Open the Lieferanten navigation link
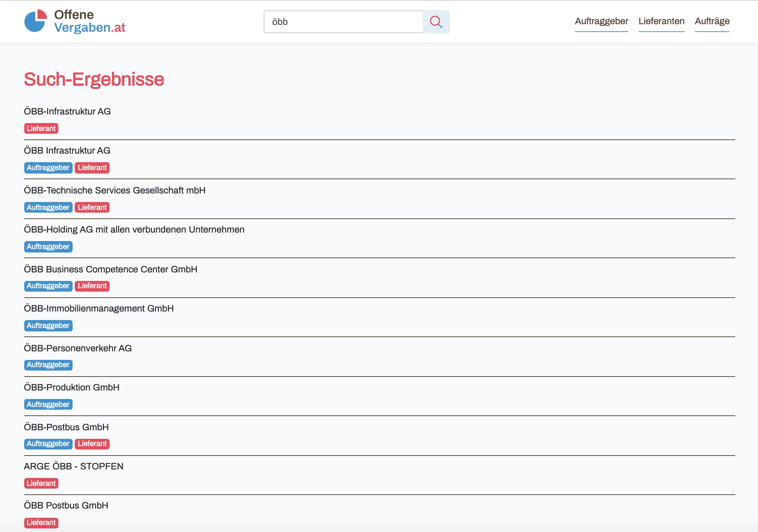This screenshot has height=532, width=758. (x=661, y=21)
